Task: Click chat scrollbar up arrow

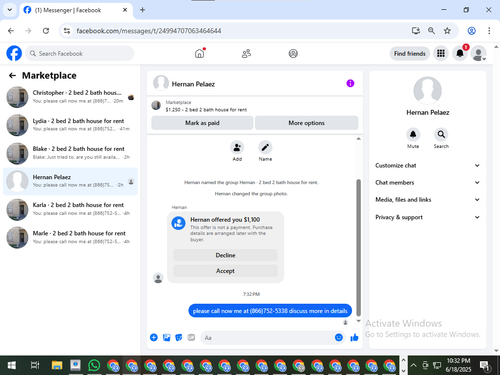Action: (x=358, y=139)
